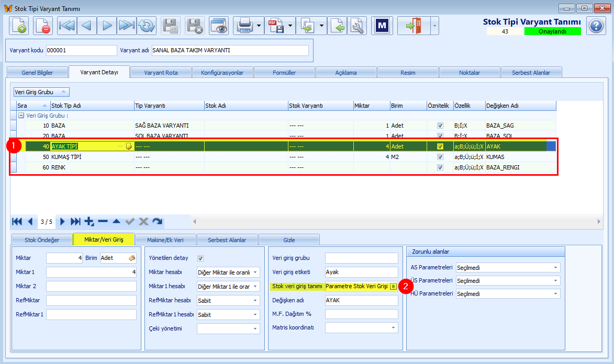Click the Varyant adı input field
Image resolution: width=614 pixels, height=364 pixels.
(230, 51)
